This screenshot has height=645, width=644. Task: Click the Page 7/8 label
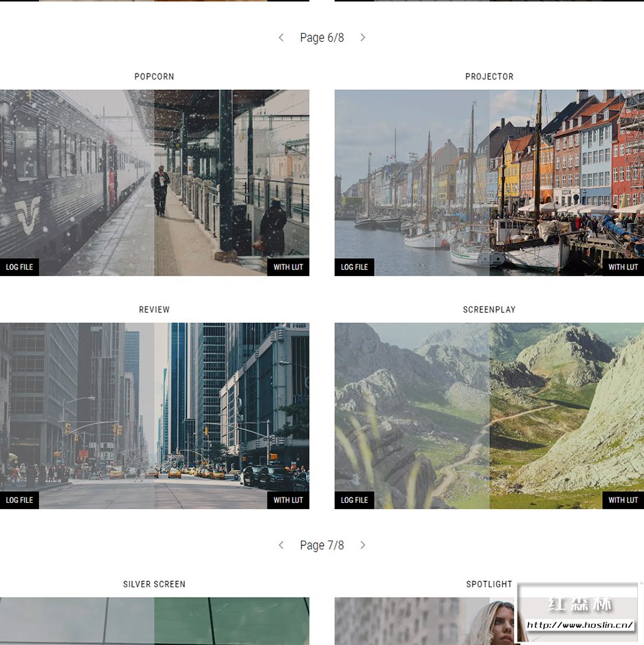322,545
